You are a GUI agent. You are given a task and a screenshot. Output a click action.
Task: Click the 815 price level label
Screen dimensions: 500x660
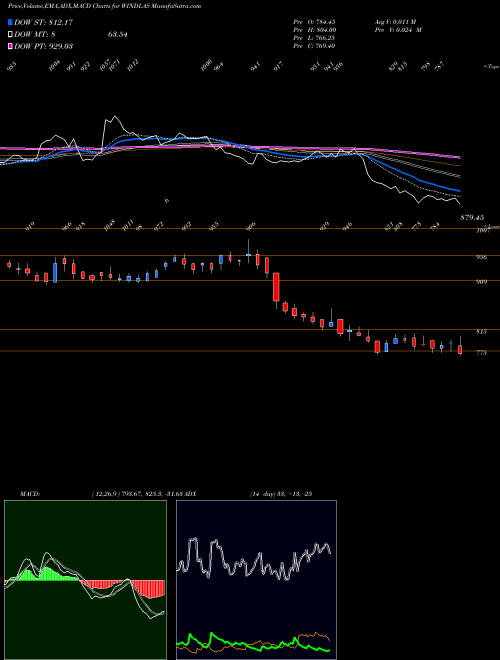click(482, 332)
